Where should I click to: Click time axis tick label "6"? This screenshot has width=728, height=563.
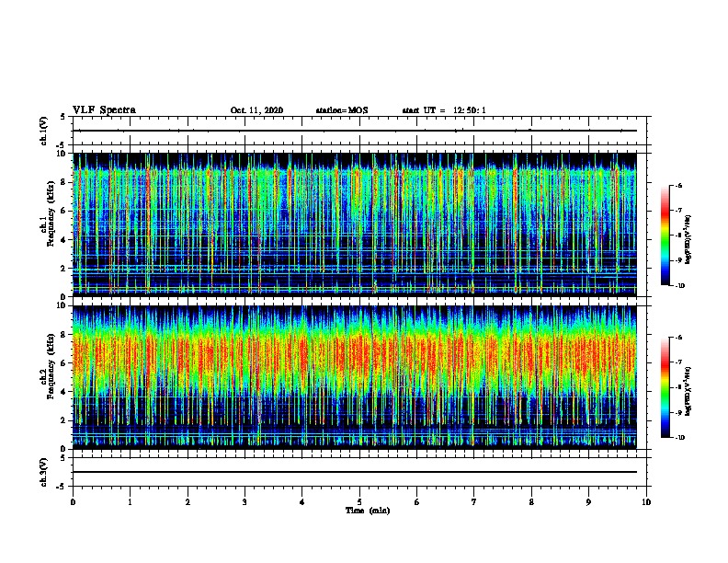click(x=417, y=502)
